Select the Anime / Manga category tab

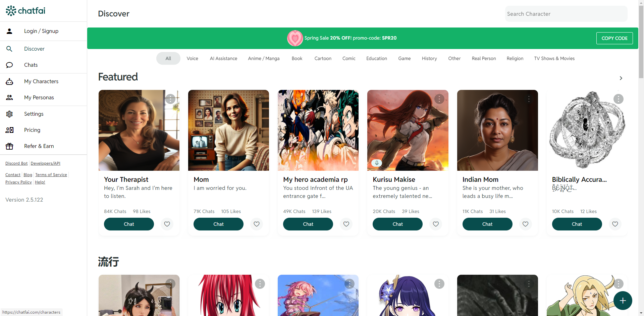264,58
